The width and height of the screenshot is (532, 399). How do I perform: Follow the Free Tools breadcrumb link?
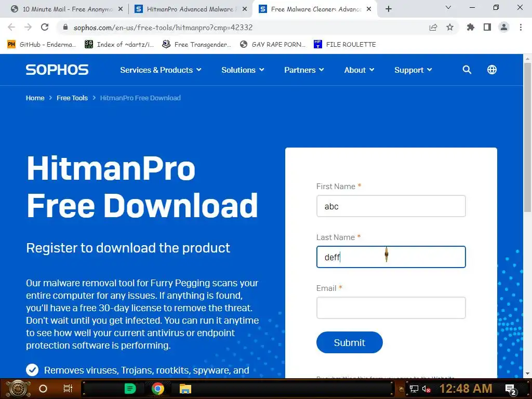click(72, 98)
